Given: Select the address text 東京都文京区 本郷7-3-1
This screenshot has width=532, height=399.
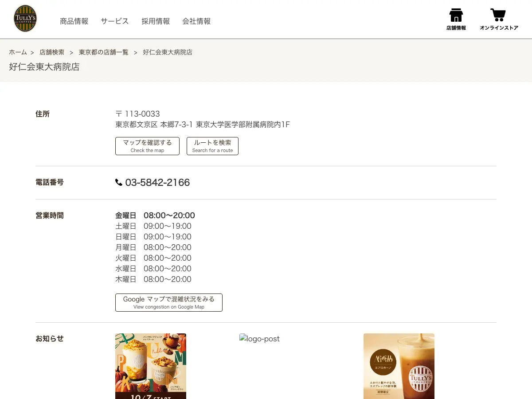Looking at the screenshot, I should [x=154, y=125].
